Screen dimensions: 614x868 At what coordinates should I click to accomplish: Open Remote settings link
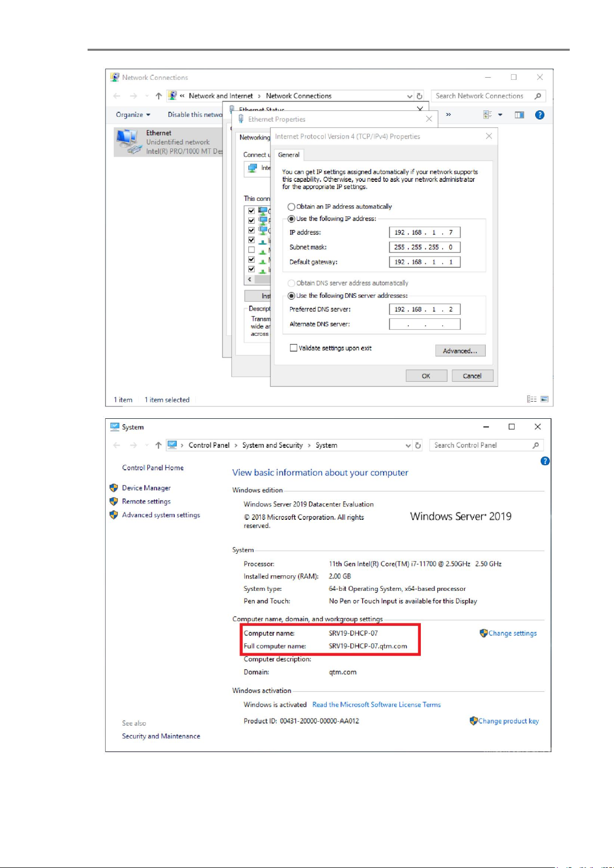[x=146, y=501]
